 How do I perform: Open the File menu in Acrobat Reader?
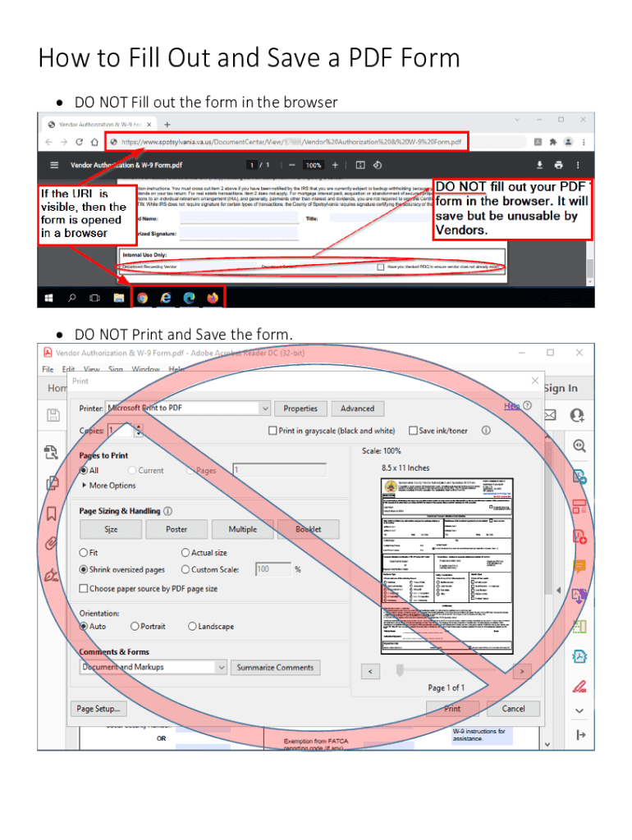click(x=48, y=370)
